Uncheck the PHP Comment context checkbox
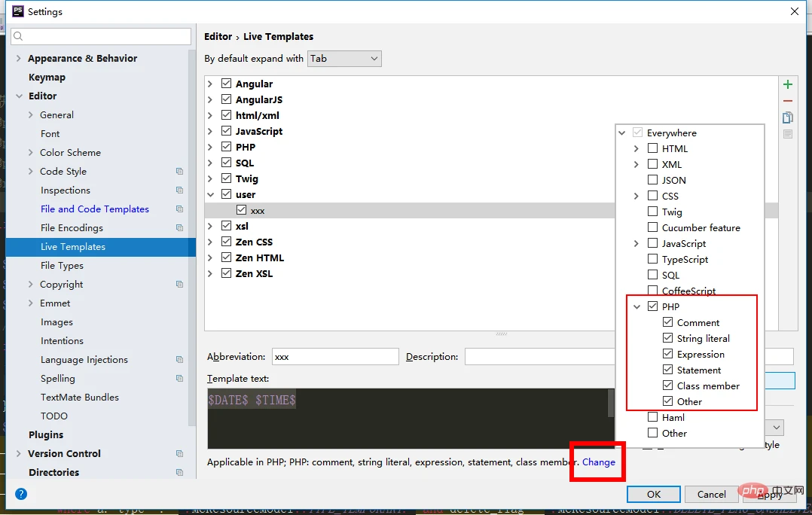The image size is (812, 515). 667,322
